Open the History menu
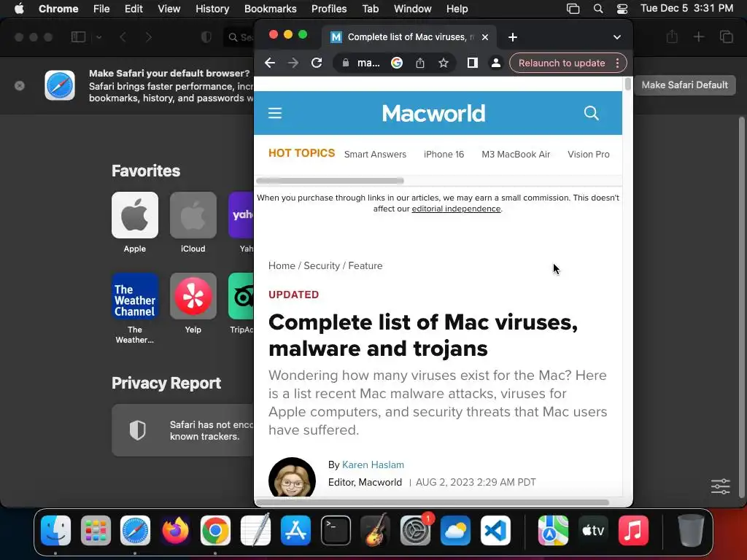 pyautogui.click(x=212, y=9)
